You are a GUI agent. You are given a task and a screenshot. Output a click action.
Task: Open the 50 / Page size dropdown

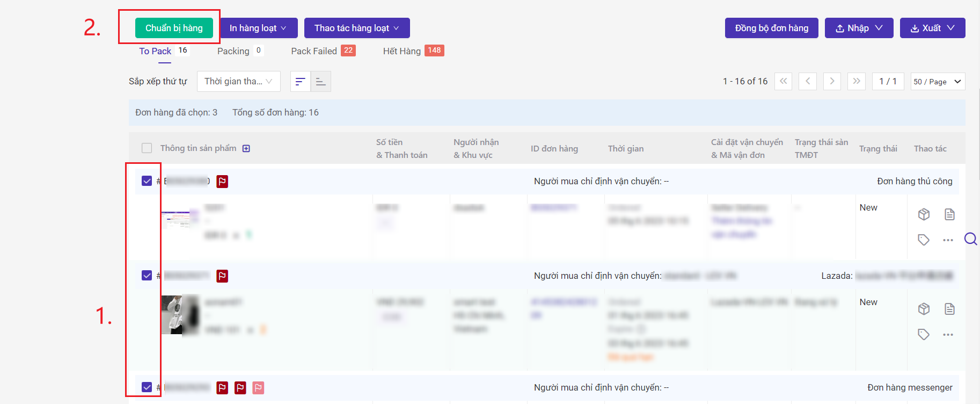tap(938, 82)
